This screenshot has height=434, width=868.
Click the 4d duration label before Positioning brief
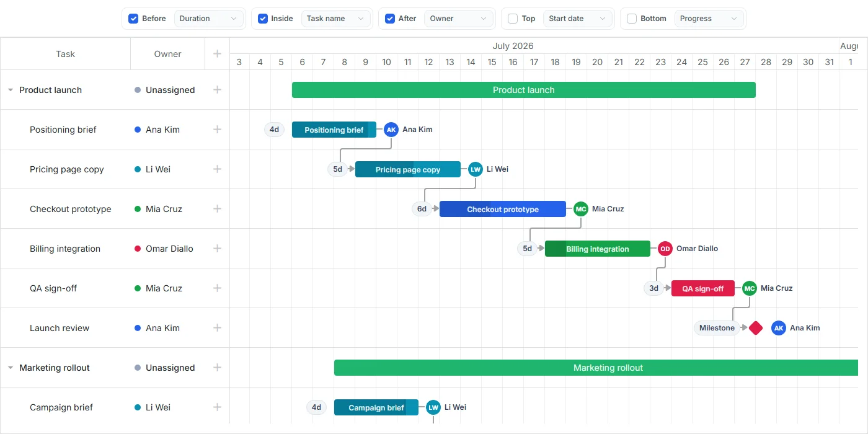click(x=274, y=130)
